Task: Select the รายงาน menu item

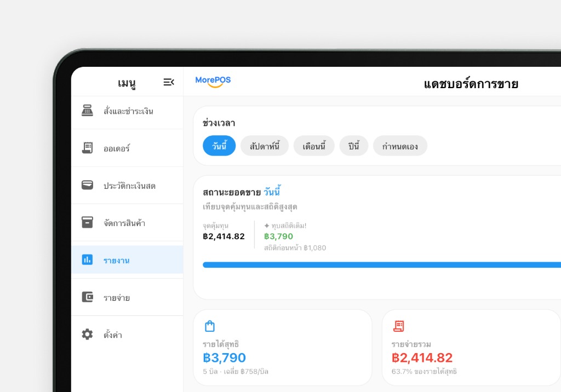Action: [x=127, y=260]
